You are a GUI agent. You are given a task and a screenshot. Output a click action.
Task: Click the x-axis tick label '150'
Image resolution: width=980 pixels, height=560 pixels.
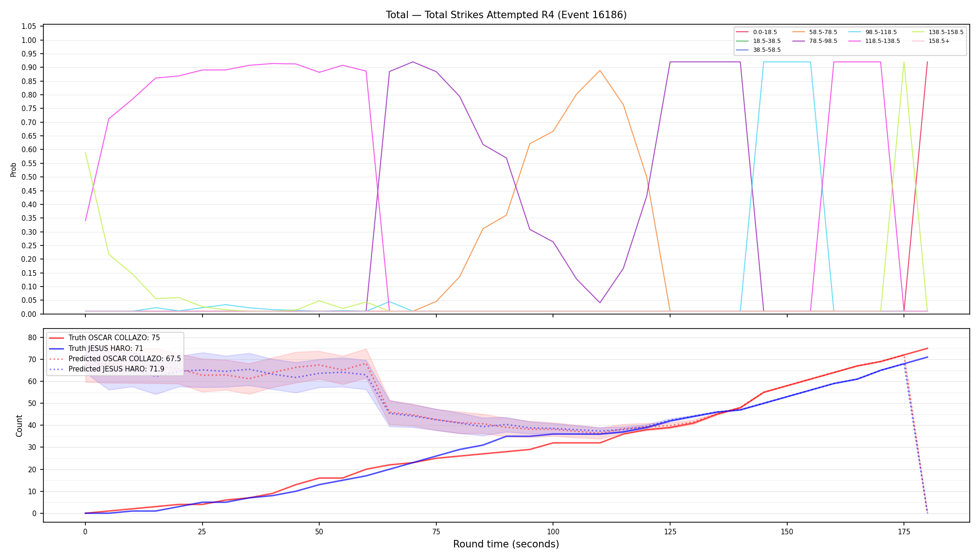[787, 532]
